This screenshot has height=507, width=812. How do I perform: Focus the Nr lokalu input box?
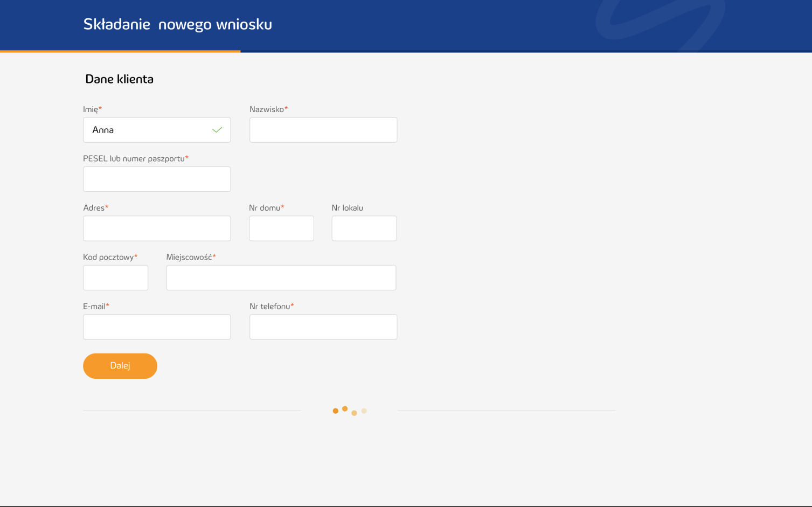[364, 228]
